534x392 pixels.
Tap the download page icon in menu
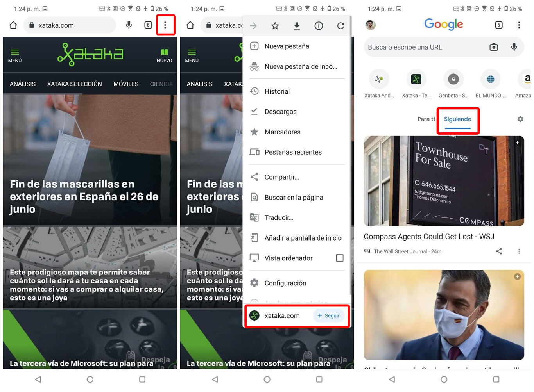(297, 25)
